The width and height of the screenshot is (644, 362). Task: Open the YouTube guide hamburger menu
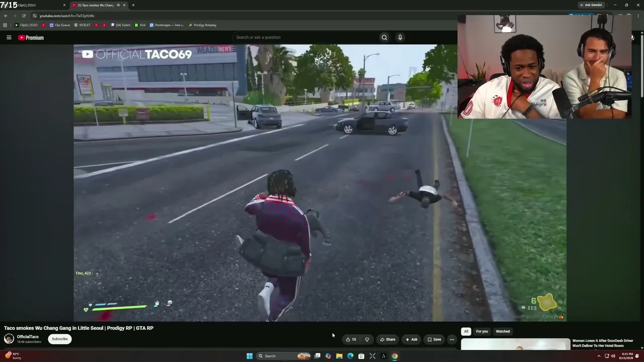(x=9, y=37)
